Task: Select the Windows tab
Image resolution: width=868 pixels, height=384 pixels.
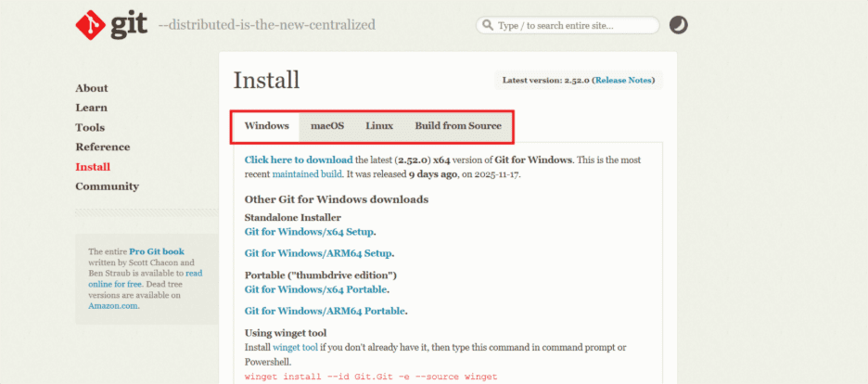Action: (267, 125)
